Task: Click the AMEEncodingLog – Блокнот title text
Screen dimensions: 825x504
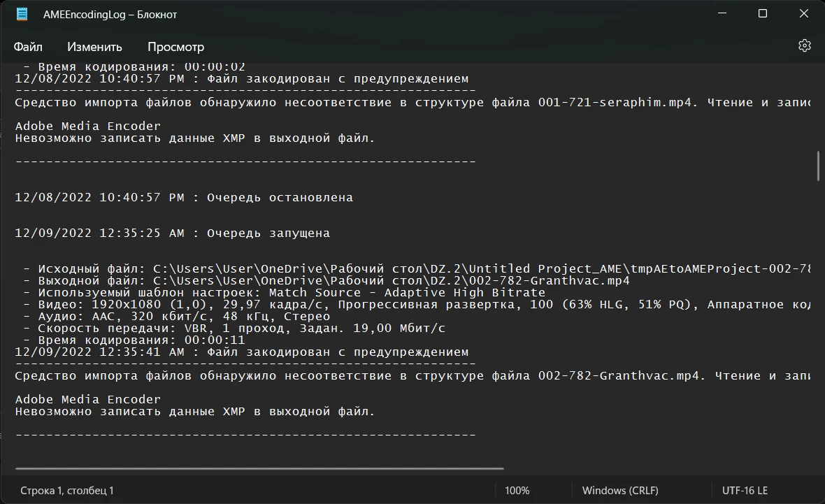Action: pyautogui.click(x=110, y=15)
